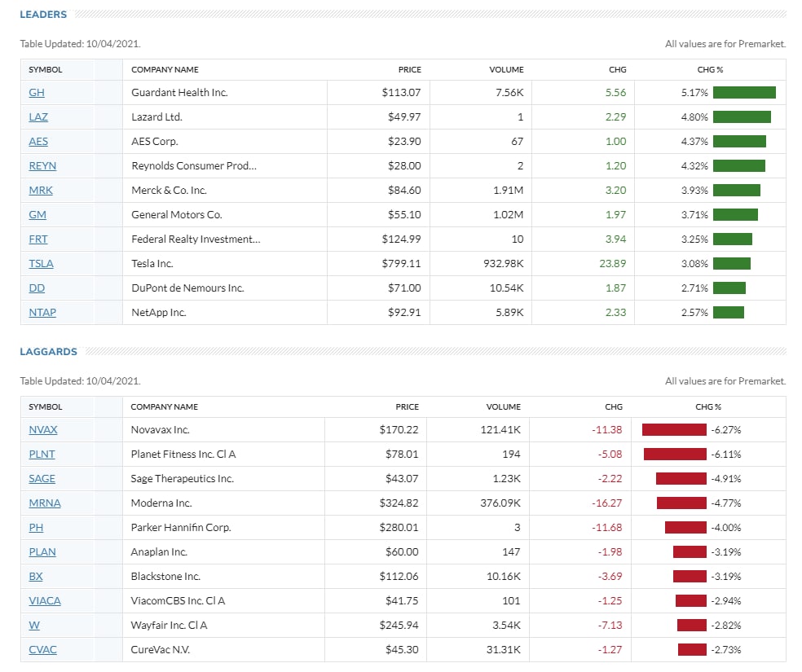
Task: Open the PH symbol link
Action: pyautogui.click(x=36, y=528)
